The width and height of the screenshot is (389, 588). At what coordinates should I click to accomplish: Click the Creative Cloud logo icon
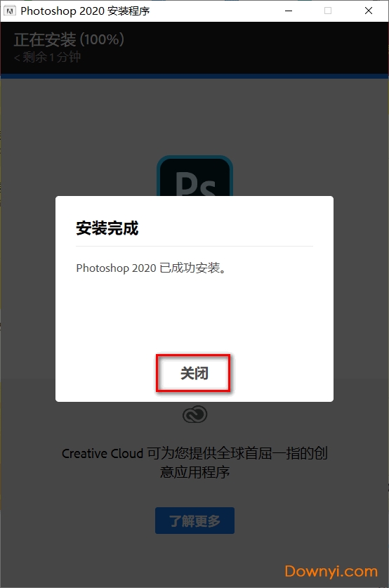tap(195, 414)
